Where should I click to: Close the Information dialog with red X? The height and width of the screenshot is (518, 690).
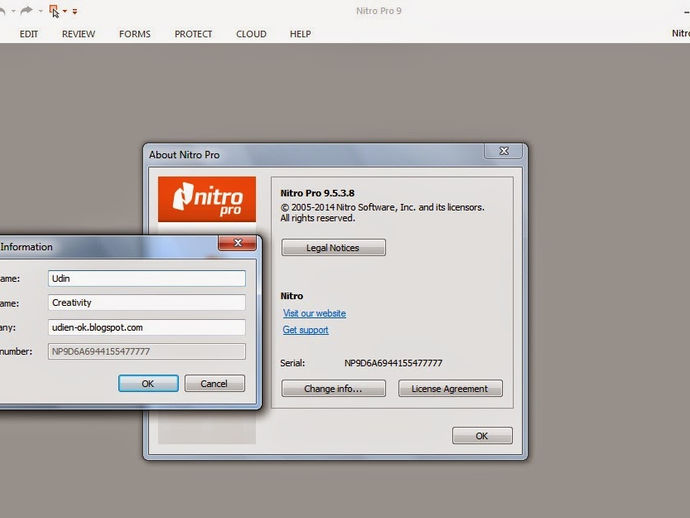[x=238, y=243]
